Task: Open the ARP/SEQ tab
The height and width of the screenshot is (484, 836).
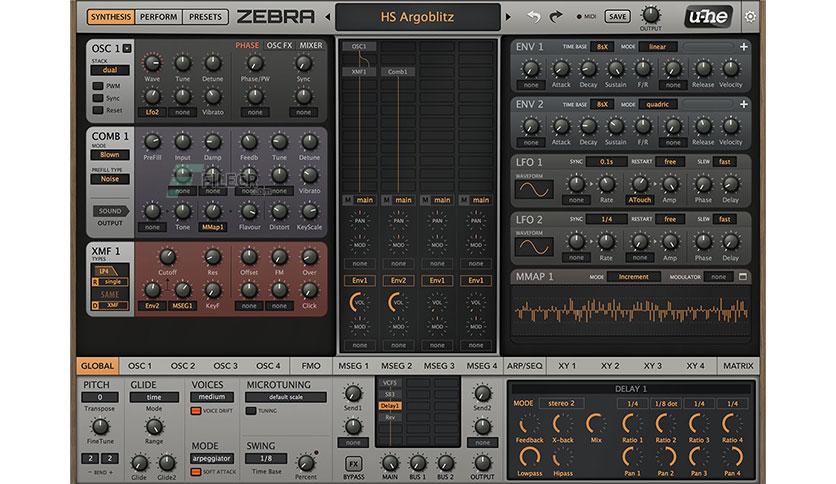Action: click(524, 366)
